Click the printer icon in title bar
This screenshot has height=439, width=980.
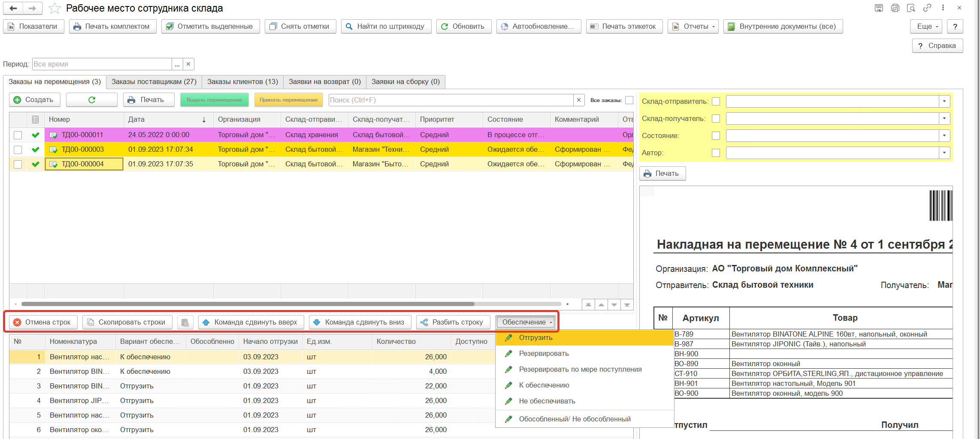(x=895, y=8)
